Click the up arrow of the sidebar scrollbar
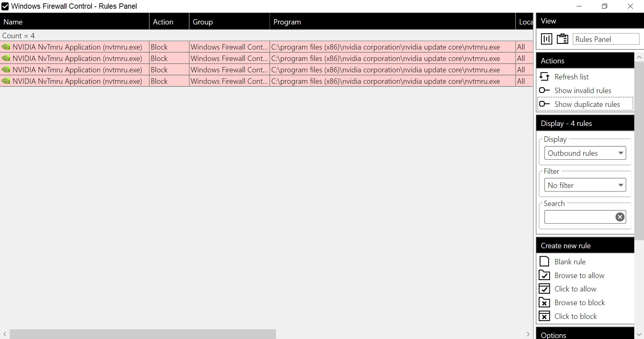The image size is (644, 339). (639, 57)
